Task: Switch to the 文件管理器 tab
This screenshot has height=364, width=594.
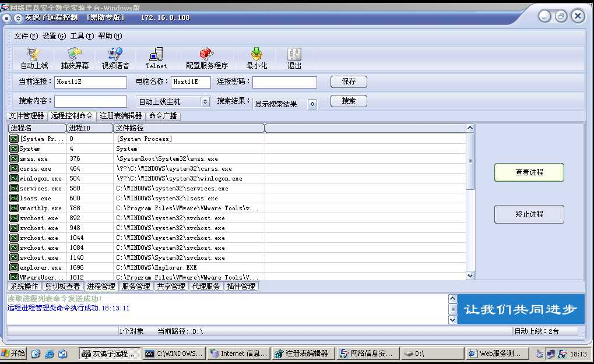Action: [x=26, y=116]
